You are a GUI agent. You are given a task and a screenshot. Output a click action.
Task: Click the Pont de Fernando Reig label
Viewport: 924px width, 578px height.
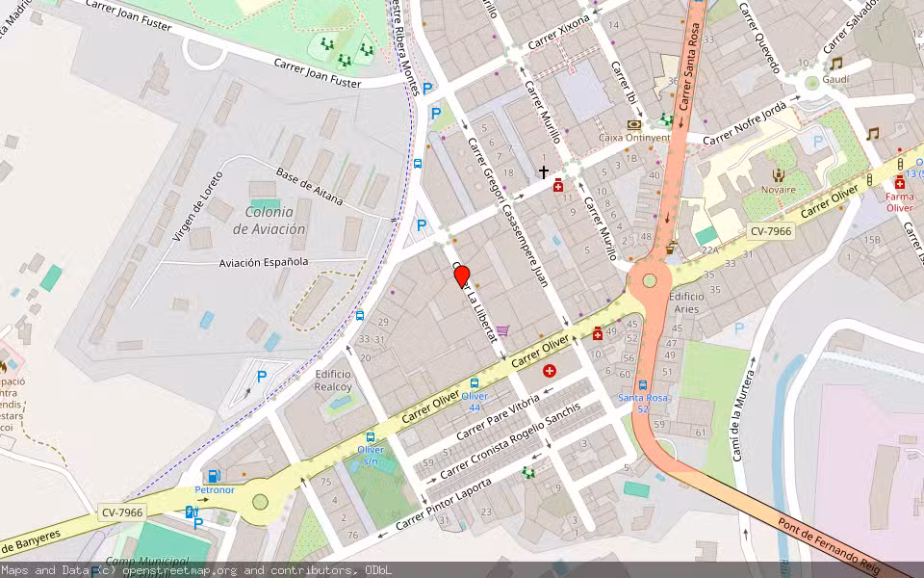tap(828, 545)
